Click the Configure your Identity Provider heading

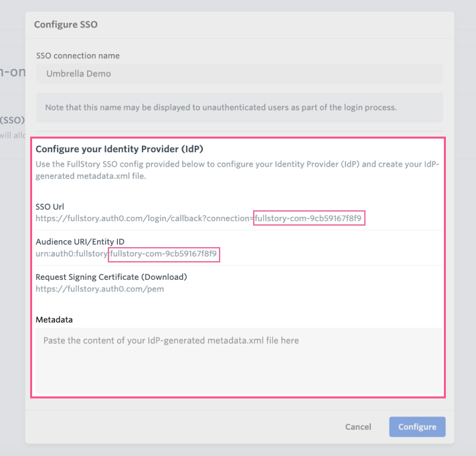(x=119, y=149)
